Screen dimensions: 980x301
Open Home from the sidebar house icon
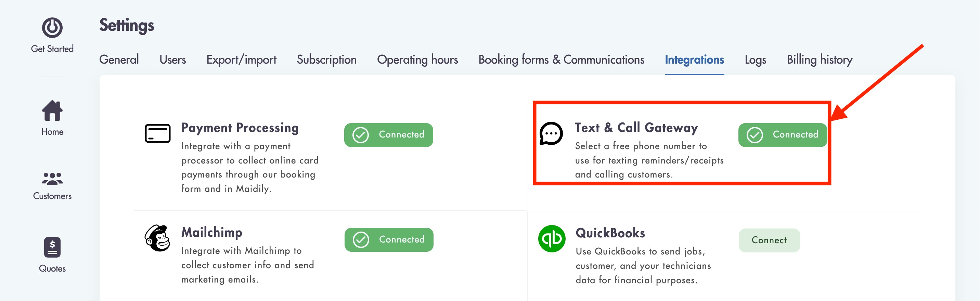pyautogui.click(x=52, y=110)
